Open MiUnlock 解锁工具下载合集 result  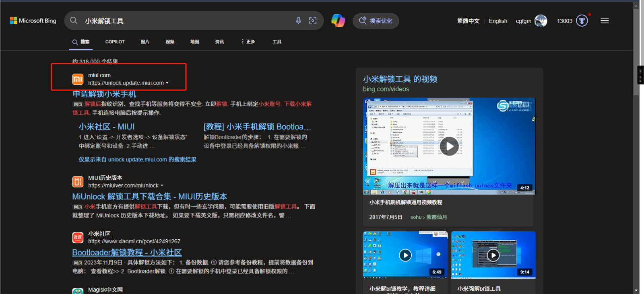[x=150, y=197]
